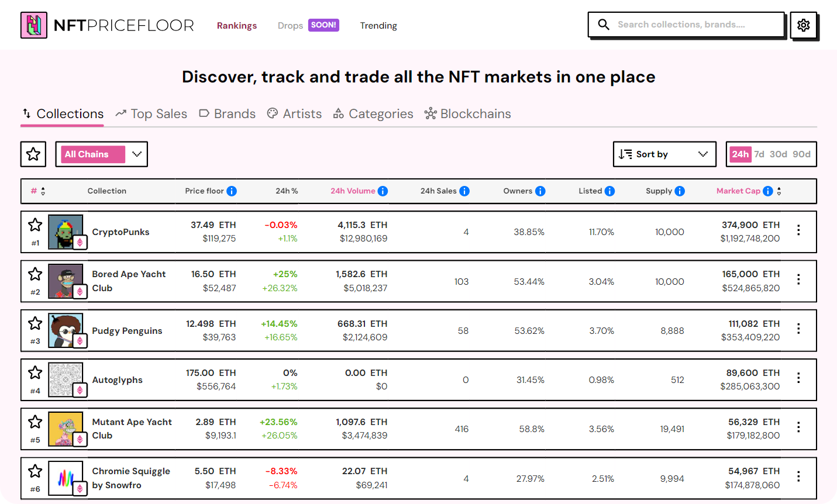Click the Bored Ape Yacht Club thumbnail
Screen dimensions: 837x504
pos(66,281)
